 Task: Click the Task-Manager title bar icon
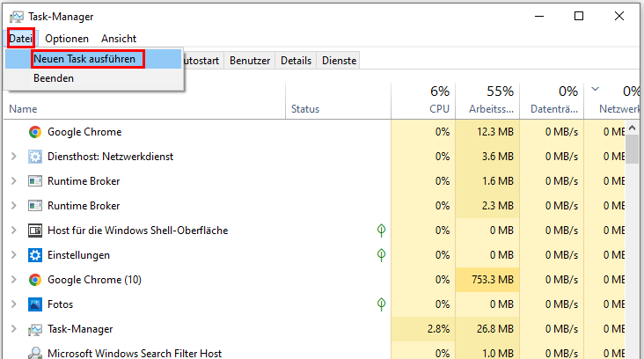17,17
